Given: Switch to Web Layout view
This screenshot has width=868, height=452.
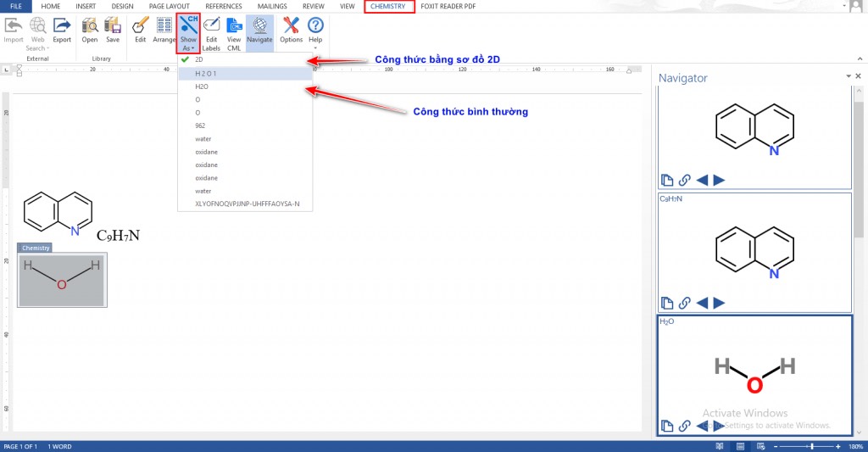Looking at the screenshot, I should click(760, 446).
